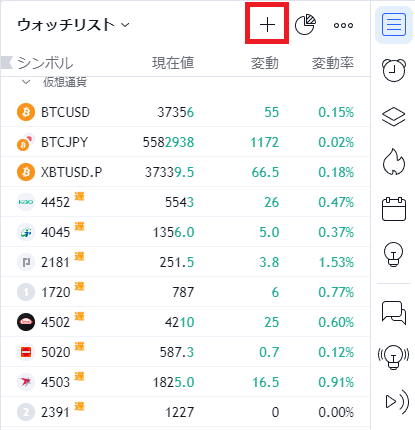Select the watchlist panel icon in sidebar
This screenshot has height=430, width=415.
coord(394,25)
